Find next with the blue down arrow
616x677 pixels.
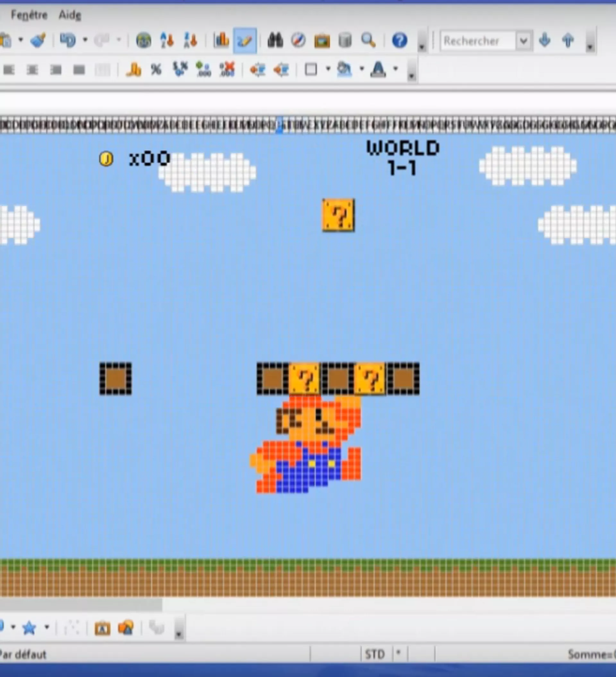[x=544, y=40]
